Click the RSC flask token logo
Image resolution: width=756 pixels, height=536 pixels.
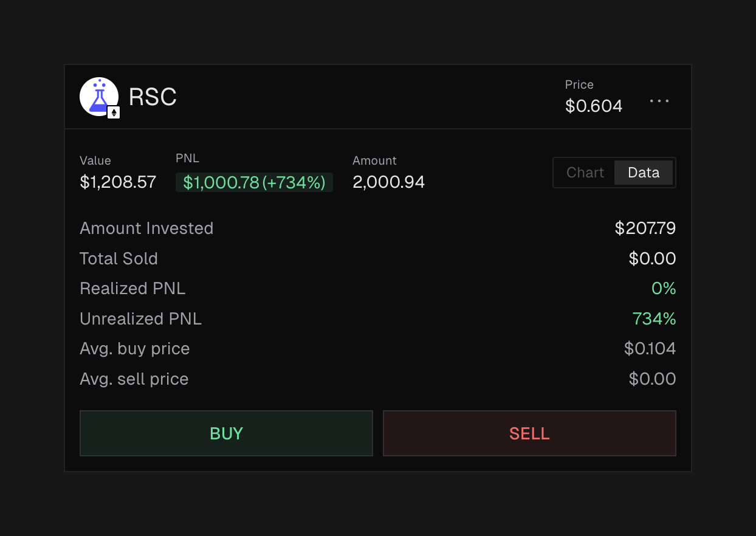click(x=98, y=96)
